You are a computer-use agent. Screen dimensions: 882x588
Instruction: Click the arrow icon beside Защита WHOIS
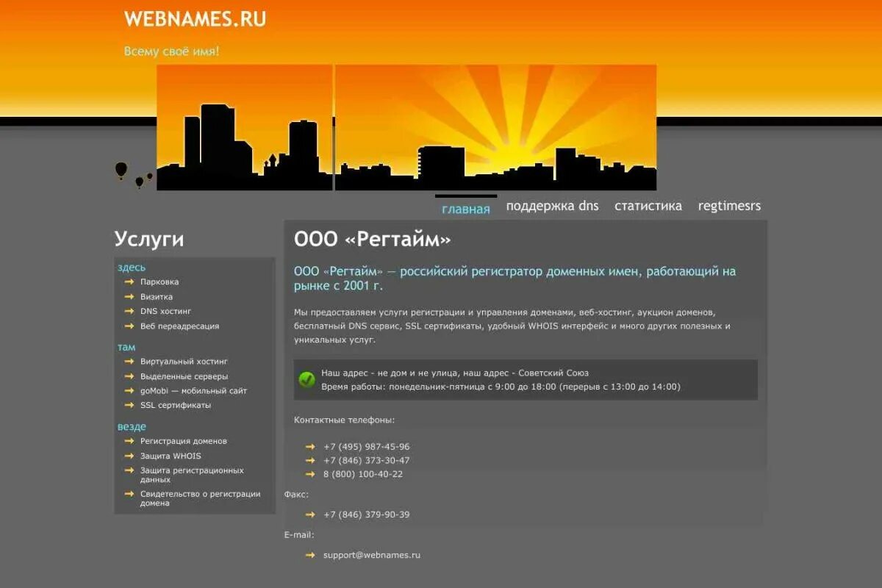coord(129,456)
